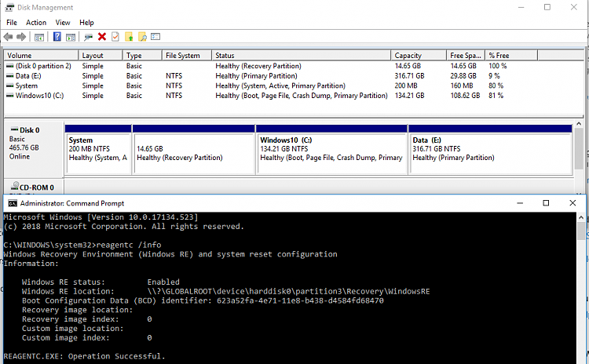The width and height of the screenshot is (589, 364).
Task: Click the 316.71 GB capacity cell
Action: click(409, 76)
